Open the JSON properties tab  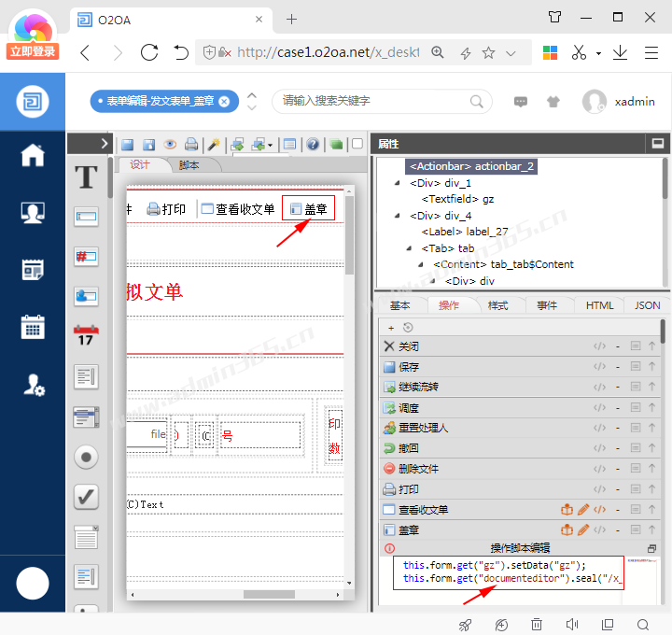(x=647, y=305)
